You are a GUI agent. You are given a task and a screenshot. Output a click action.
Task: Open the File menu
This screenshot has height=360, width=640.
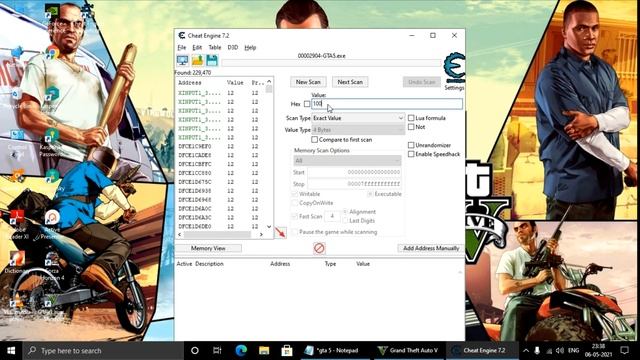[182, 47]
